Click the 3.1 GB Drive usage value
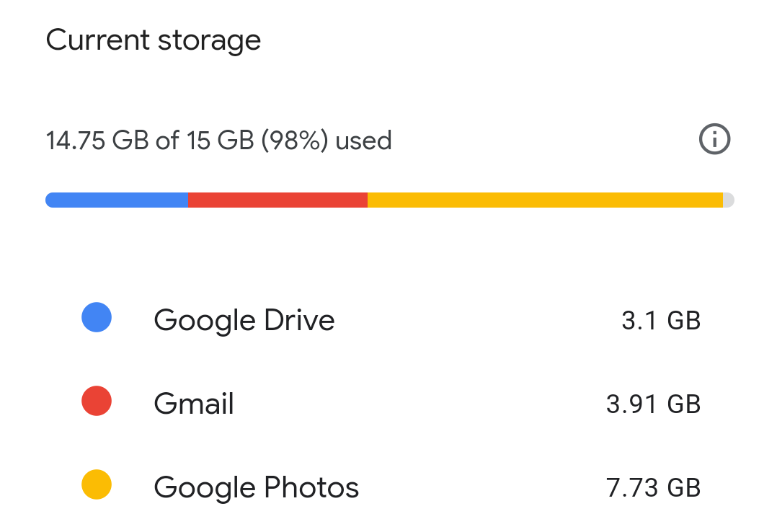This screenshot has height=532, width=777. point(661,320)
